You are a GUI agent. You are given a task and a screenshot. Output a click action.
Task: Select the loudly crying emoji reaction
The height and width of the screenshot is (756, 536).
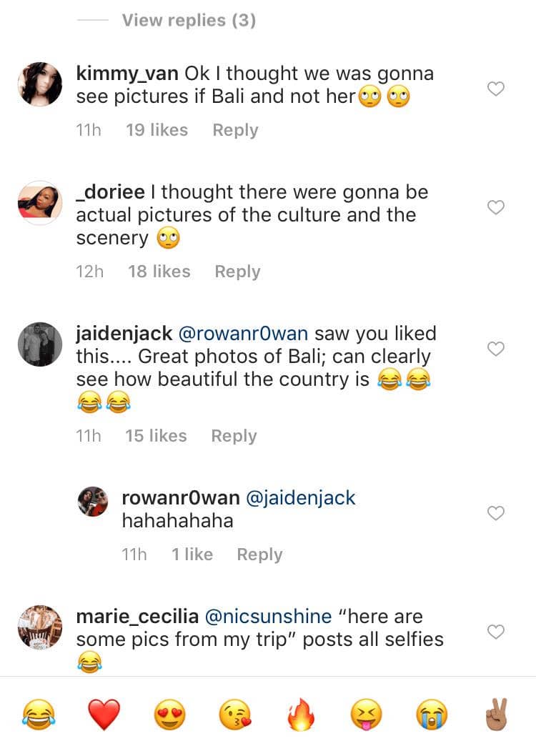pyautogui.click(x=432, y=715)
